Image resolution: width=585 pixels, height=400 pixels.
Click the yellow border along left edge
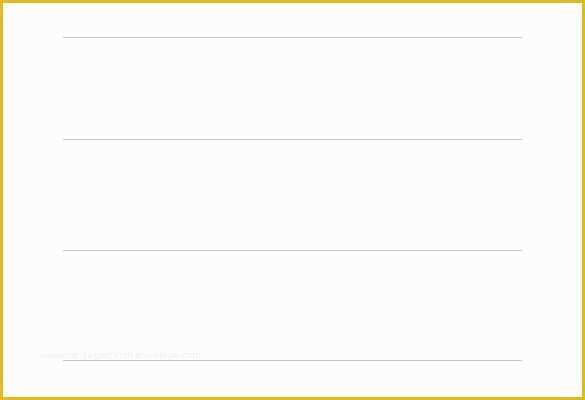(1, 200)
